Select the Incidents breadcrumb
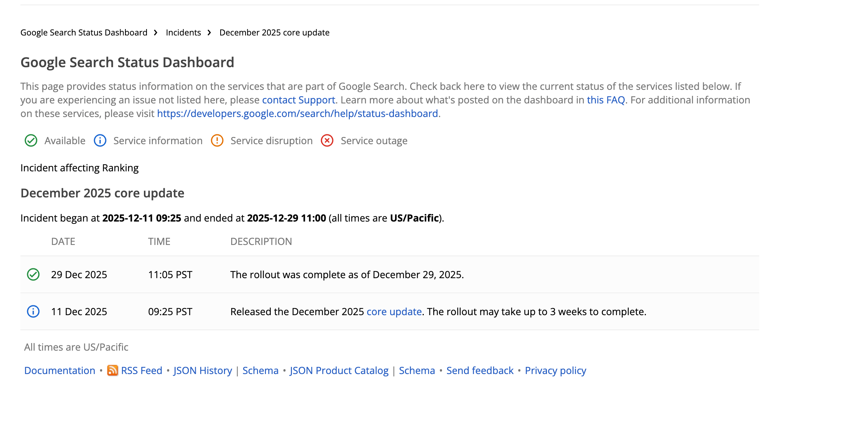 pos(183,32)
